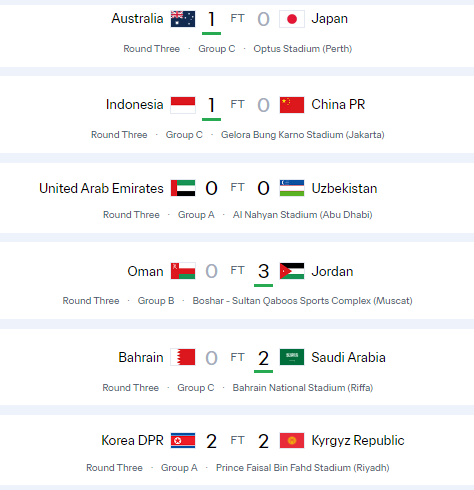The image size is (474, 490).
Task: Open the Australia team link
Action: click(x=137, y=19)
